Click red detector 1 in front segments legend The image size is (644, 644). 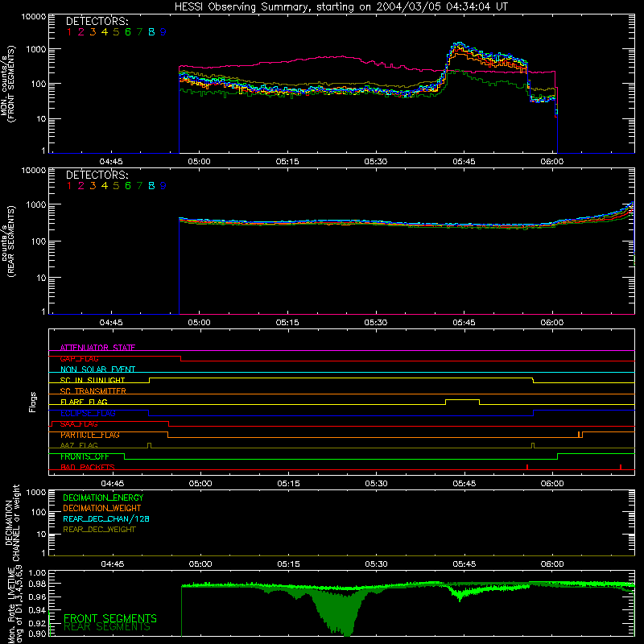69,32
